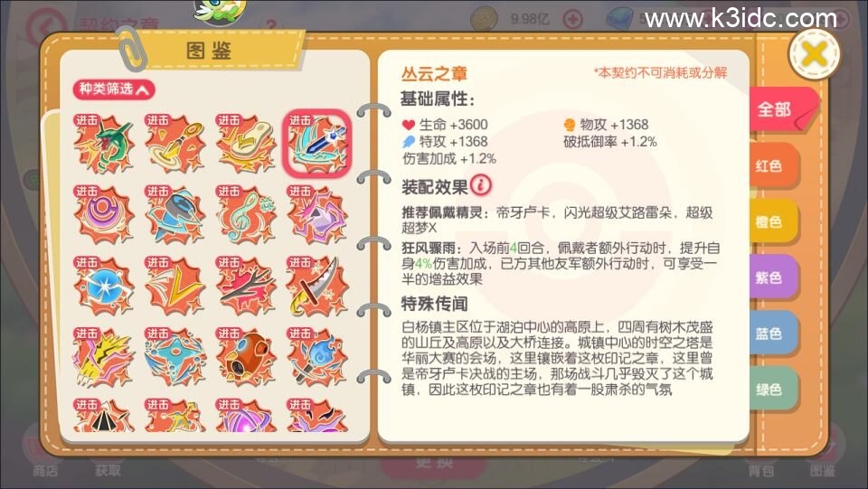The image size is (868, 489).
Task: Select the green dragon contract badge
Action: pos(104,144)
